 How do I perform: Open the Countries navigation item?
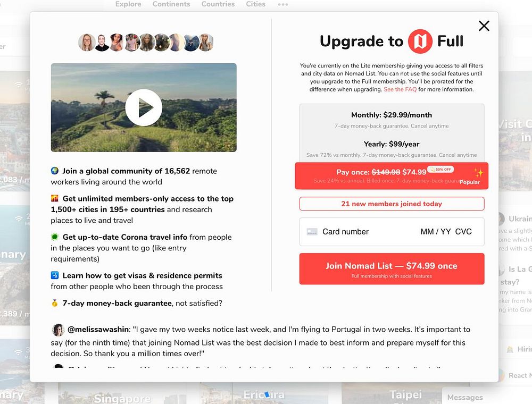[x=218, y=4]
